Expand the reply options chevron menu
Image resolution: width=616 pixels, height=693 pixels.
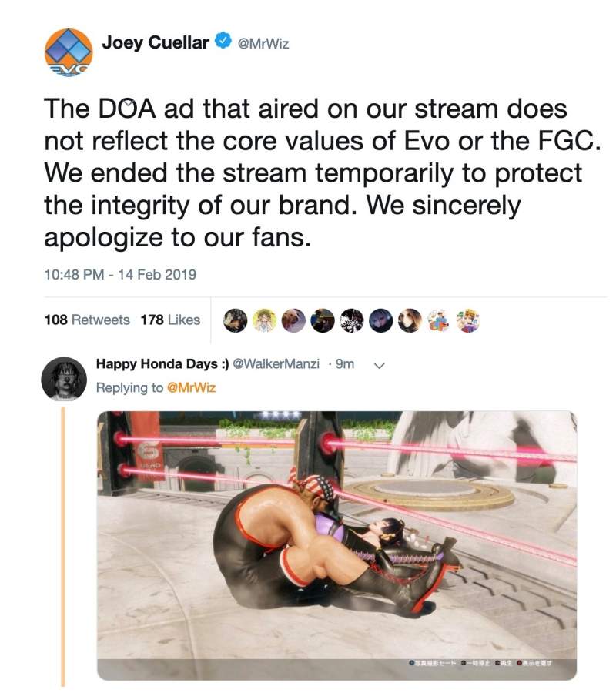pos(379,366)
